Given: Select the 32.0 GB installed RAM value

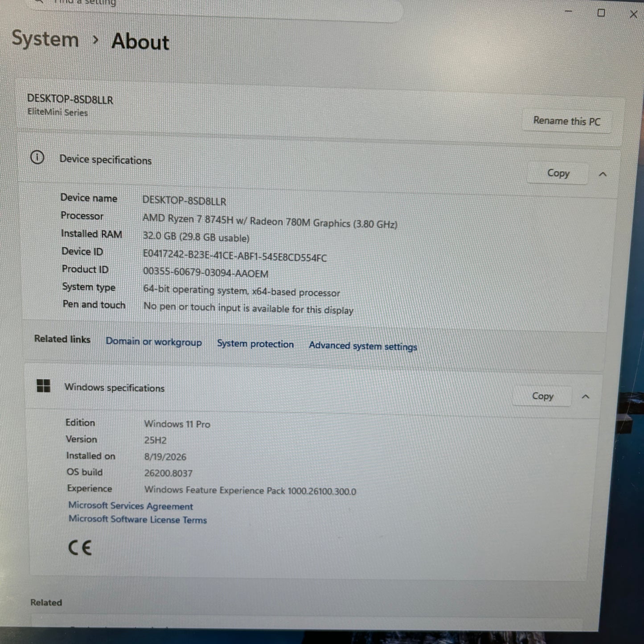Looking at the screenshot, I should pos(196,237).
